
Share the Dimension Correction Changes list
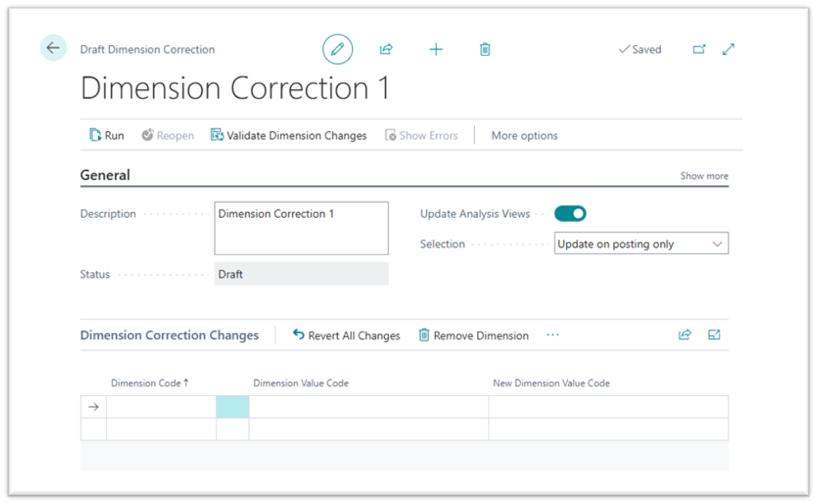[685, 335]
